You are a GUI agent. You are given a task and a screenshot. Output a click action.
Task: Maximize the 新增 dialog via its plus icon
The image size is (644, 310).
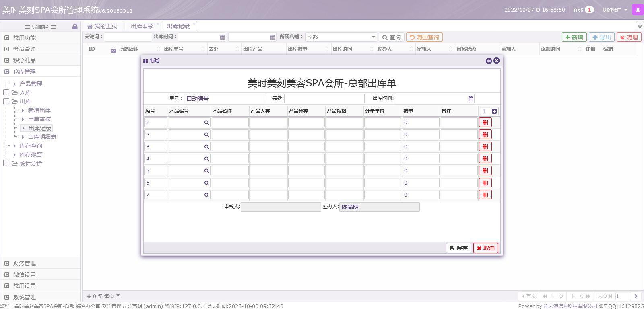(x=489, y=61)
